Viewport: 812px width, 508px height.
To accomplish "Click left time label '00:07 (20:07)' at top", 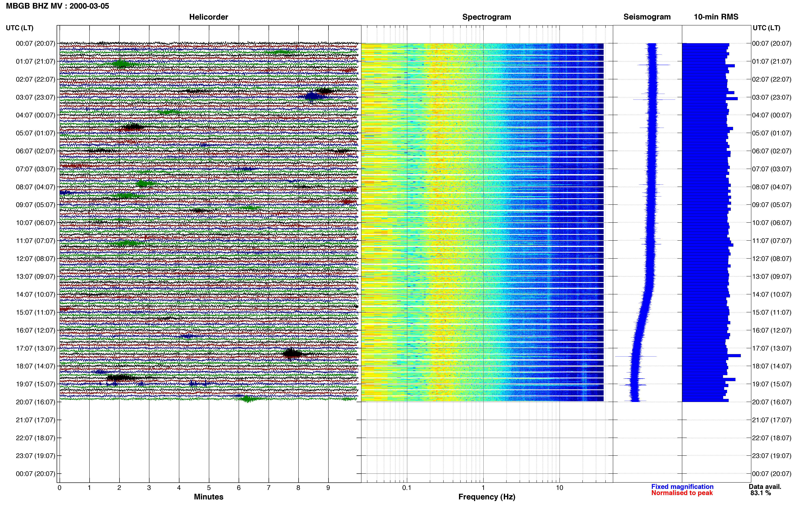I will 35,43.
